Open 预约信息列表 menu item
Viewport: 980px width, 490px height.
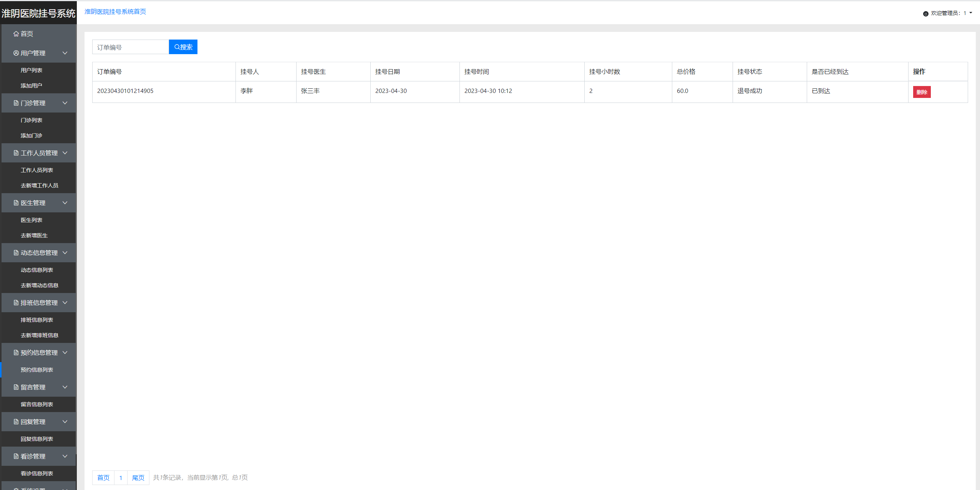pos(37,370)
